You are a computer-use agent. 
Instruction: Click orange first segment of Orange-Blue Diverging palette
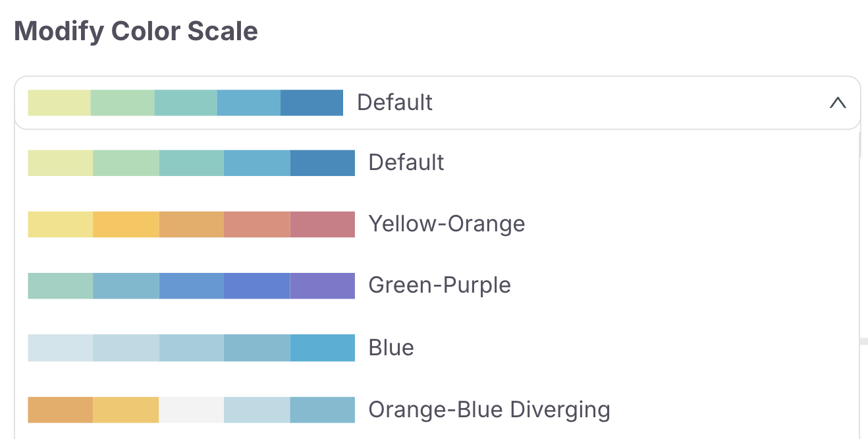point(60,409)
